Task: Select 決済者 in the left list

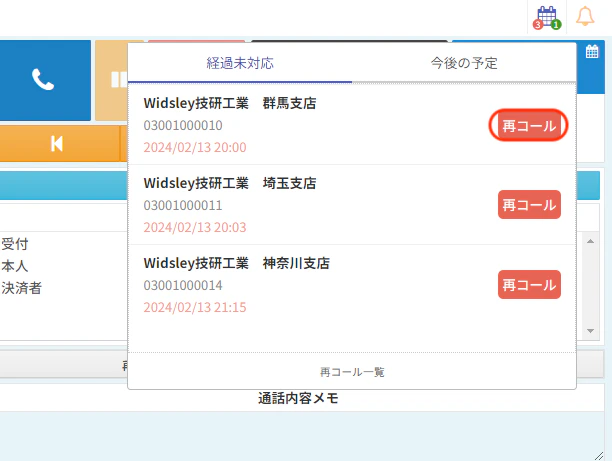Action: 21,288
